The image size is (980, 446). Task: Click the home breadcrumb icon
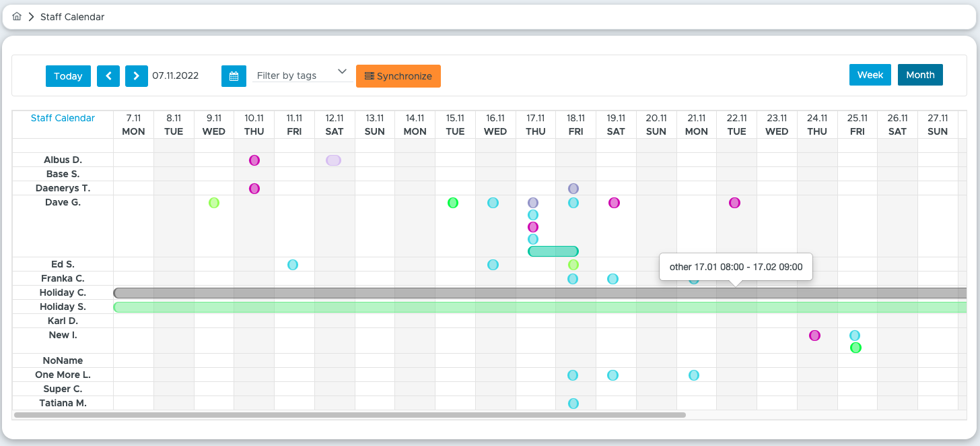17,17
